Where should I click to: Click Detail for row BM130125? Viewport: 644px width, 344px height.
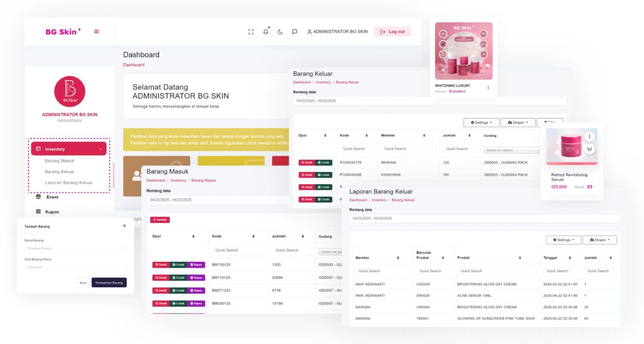[161, 265]
